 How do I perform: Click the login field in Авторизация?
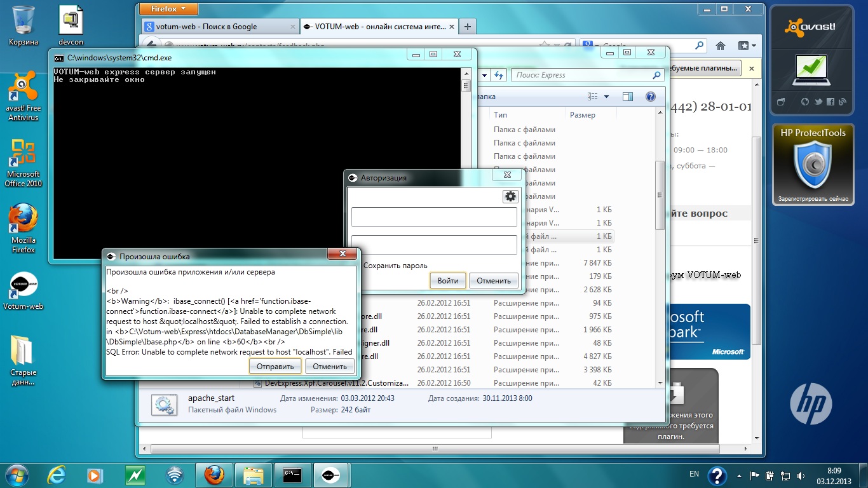click(434, 217)
